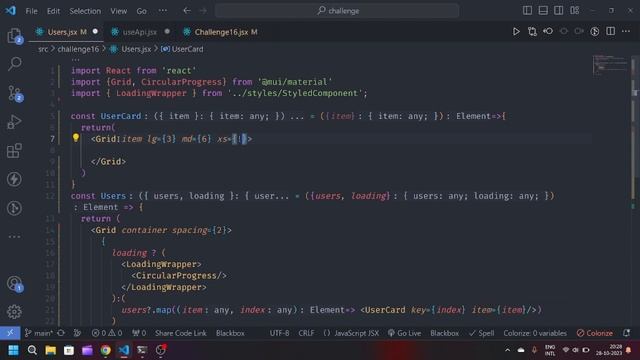Click the challenge search command center

coord(337,11)
